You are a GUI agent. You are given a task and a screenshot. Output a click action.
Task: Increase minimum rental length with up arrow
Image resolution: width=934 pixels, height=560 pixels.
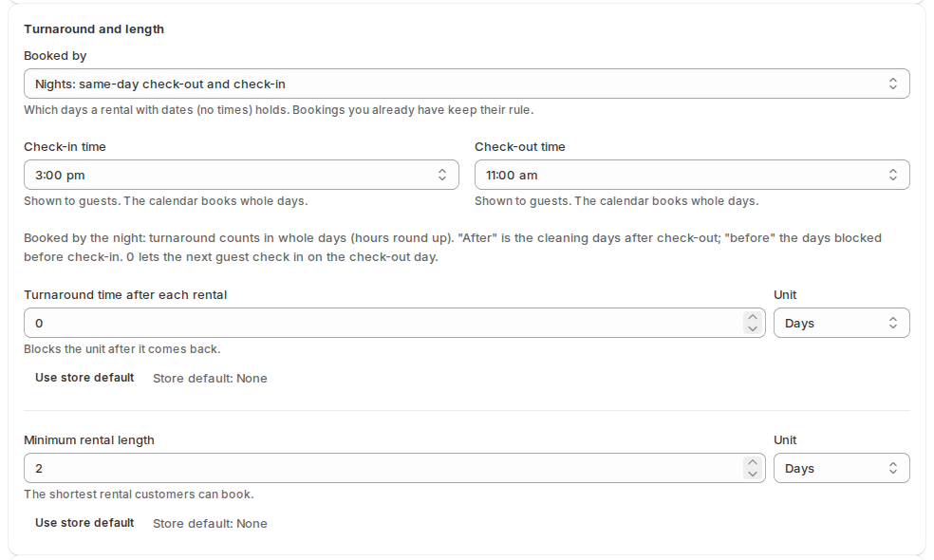753,462
